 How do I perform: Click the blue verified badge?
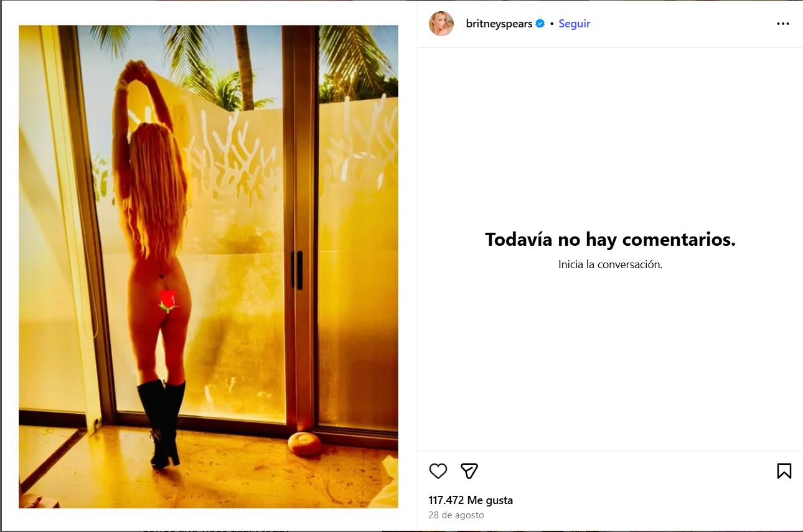click(x=540, y=24)
